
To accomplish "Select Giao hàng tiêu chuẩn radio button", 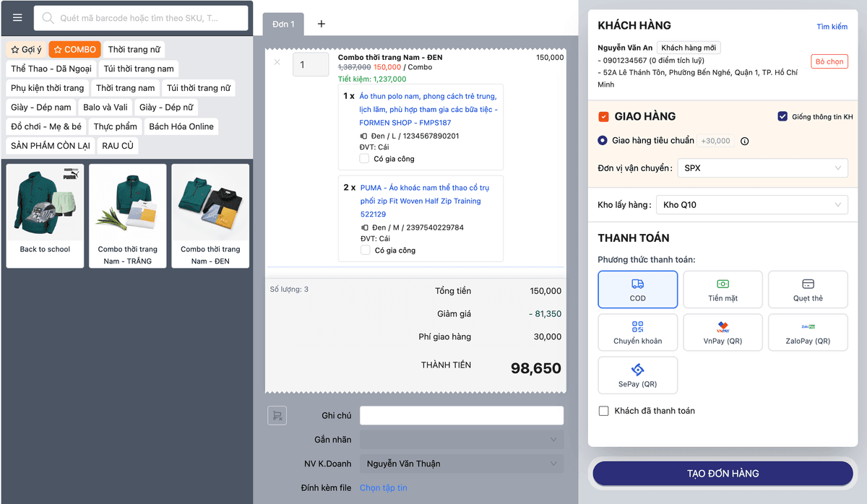I will pos(603,141).
